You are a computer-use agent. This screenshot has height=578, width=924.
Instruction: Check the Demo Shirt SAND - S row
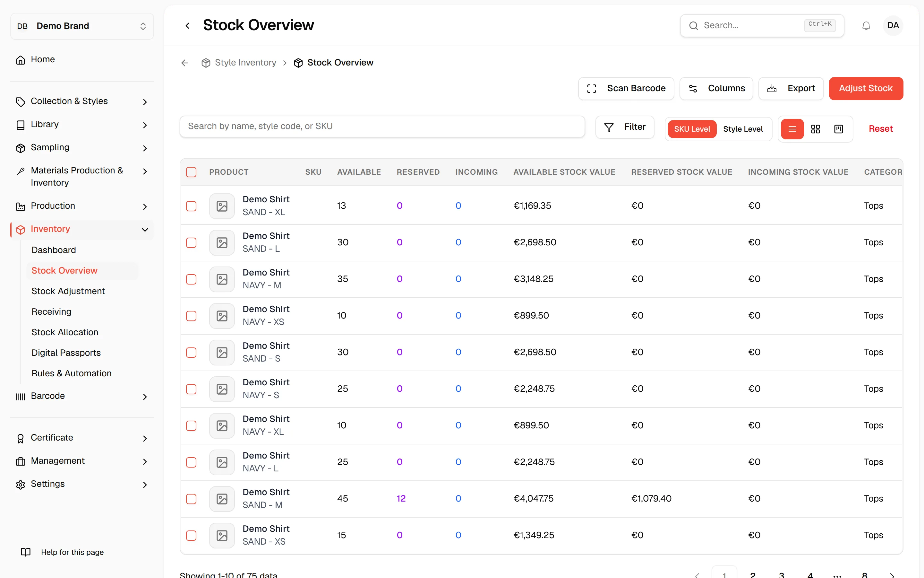(x=191, y=353)
